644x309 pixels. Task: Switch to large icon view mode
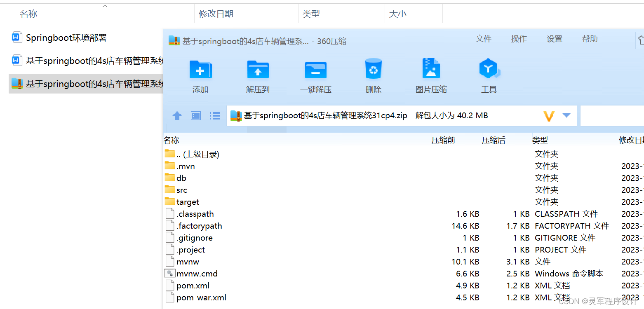[195, 116]
